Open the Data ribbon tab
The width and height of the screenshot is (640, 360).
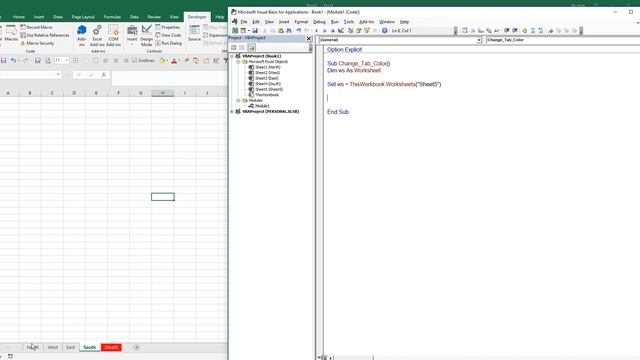(134, 17)
